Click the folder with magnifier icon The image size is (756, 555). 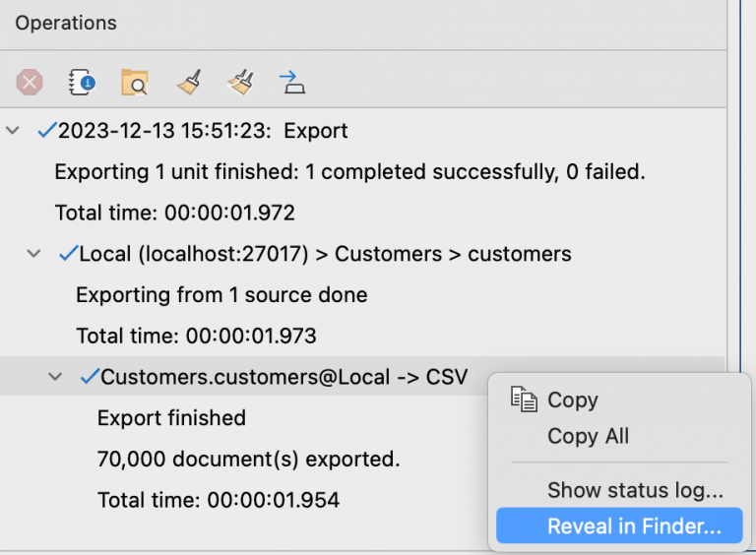(134, 83)
